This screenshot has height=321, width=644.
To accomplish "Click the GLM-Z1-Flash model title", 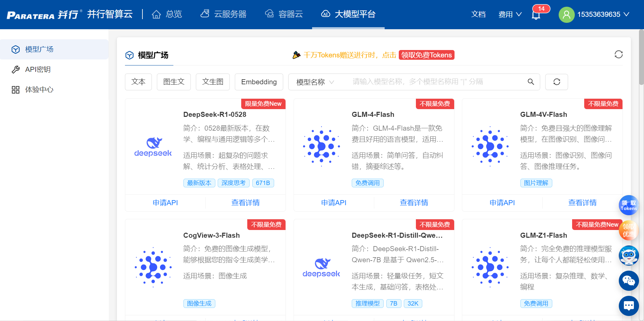I will coord(544,235).
